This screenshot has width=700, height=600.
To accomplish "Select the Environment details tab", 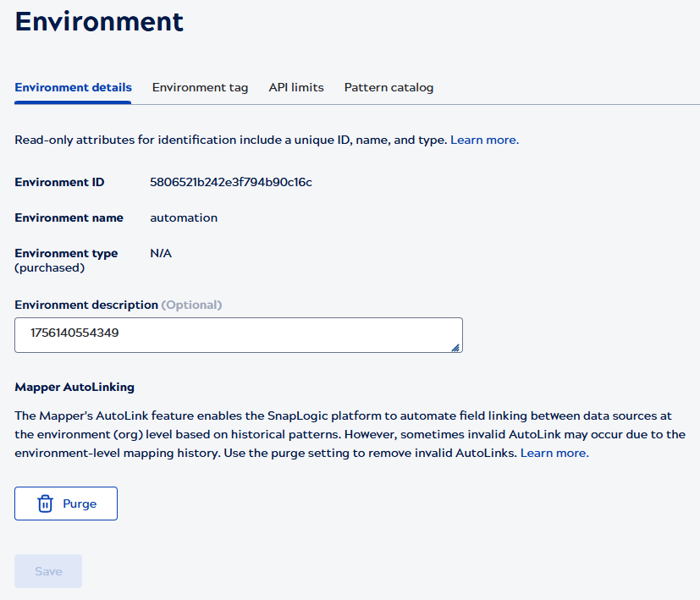I will click(x=74, y=87).
